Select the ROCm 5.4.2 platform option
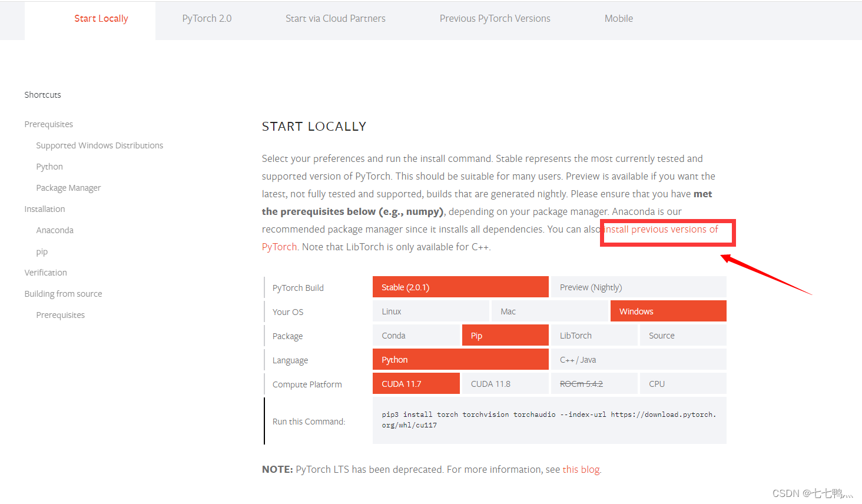Screen dimensions: 862x504 [594, 383]
